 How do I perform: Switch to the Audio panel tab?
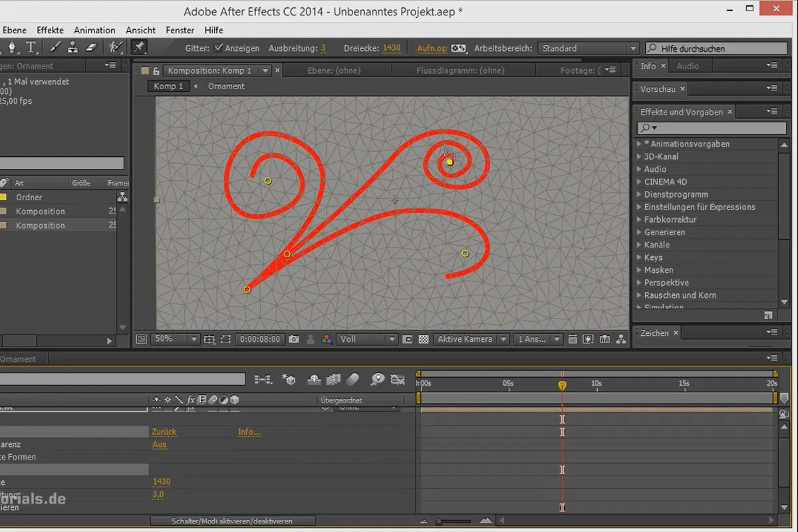click(x=688, y=66)
